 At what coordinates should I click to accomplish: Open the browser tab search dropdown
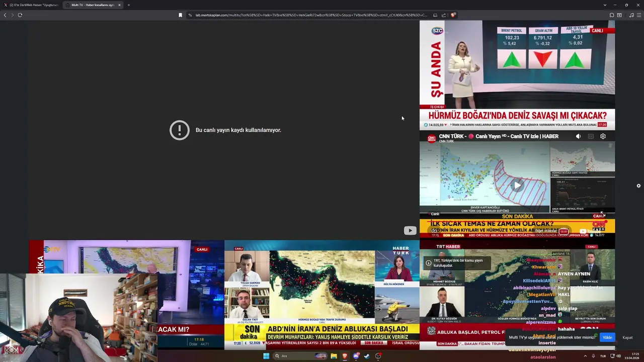coord(605,5)
